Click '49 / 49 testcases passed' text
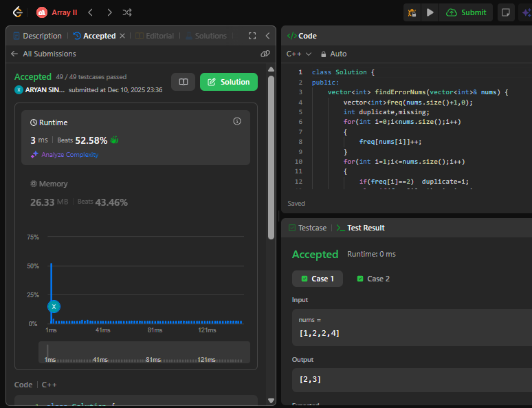The image size is (532, 408). click(x=91, y=77)
